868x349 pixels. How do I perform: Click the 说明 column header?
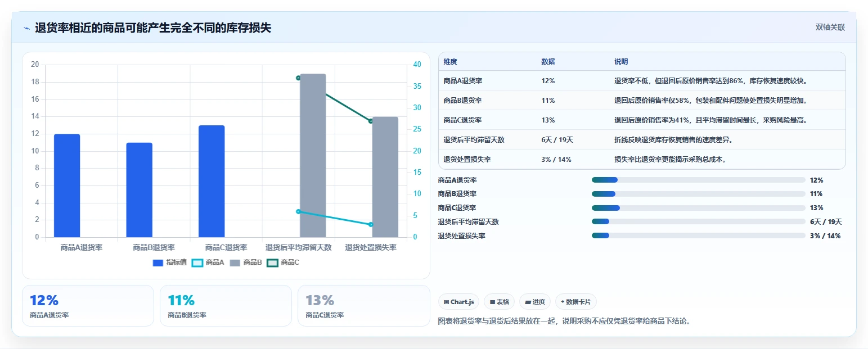pos(621,61)
